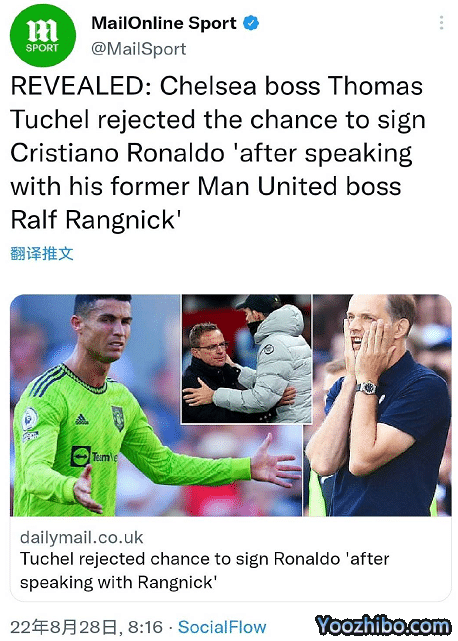Click Tuchel's wristwatch in the photo
458x641 pixels.
point(366,387)
